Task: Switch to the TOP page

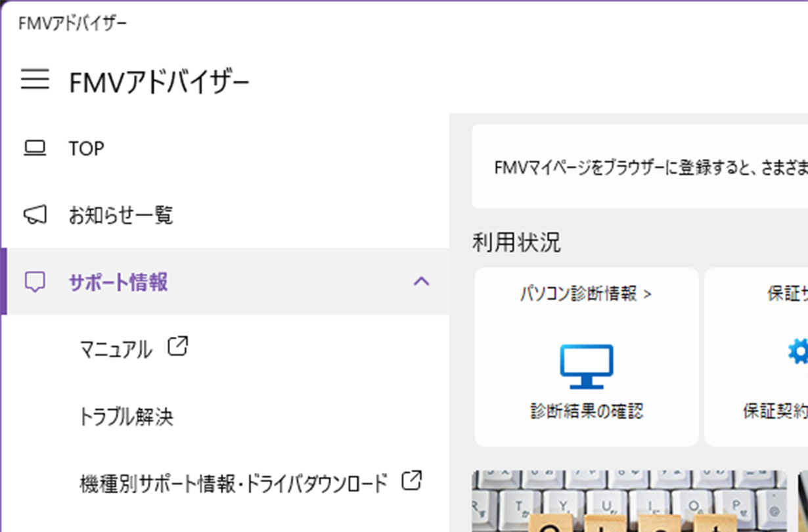Action: (x=89, y=148)
